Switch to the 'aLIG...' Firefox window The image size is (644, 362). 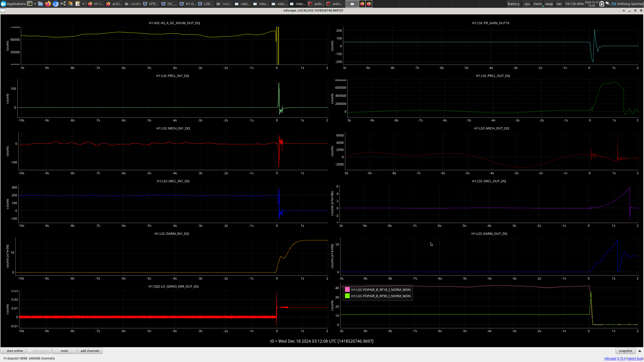[x=114, y=4]
